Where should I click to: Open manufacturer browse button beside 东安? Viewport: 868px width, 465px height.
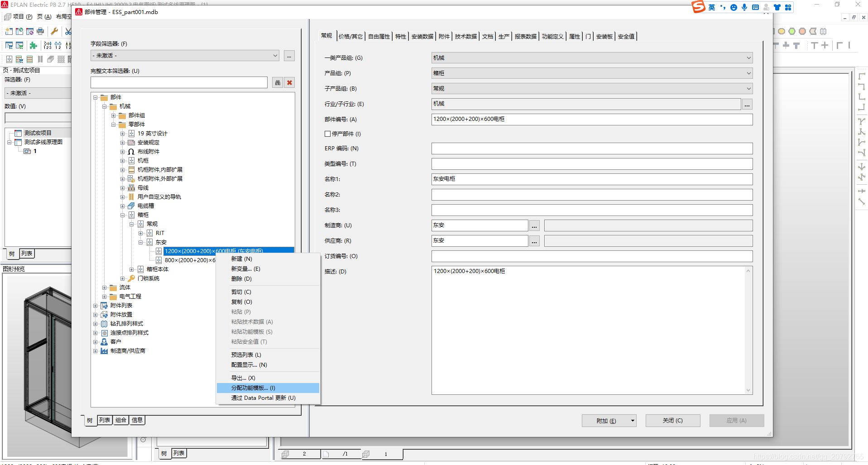tap(534, 225)
